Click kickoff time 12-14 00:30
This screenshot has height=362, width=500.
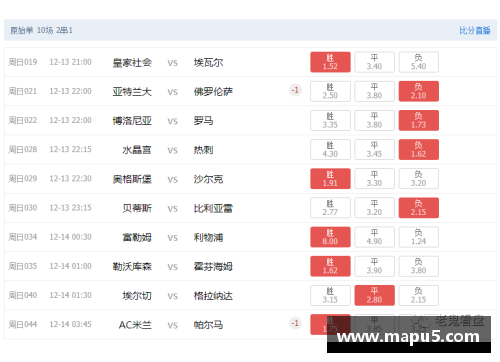[70, 237]
